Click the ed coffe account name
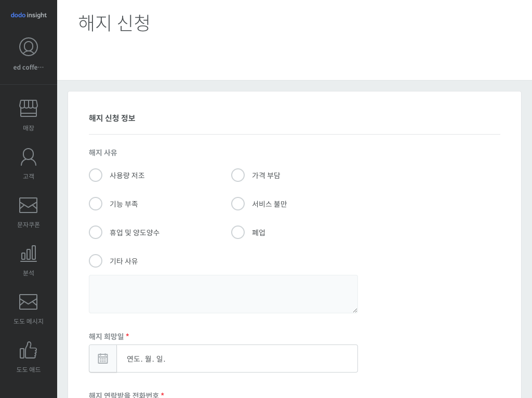 point(29,67)
